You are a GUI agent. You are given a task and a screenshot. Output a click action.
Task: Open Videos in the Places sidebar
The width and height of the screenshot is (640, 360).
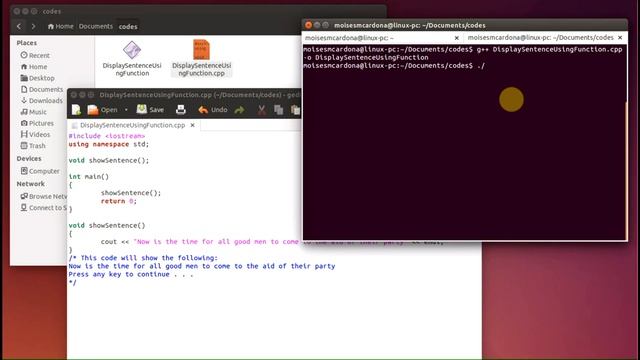(36, 134)
